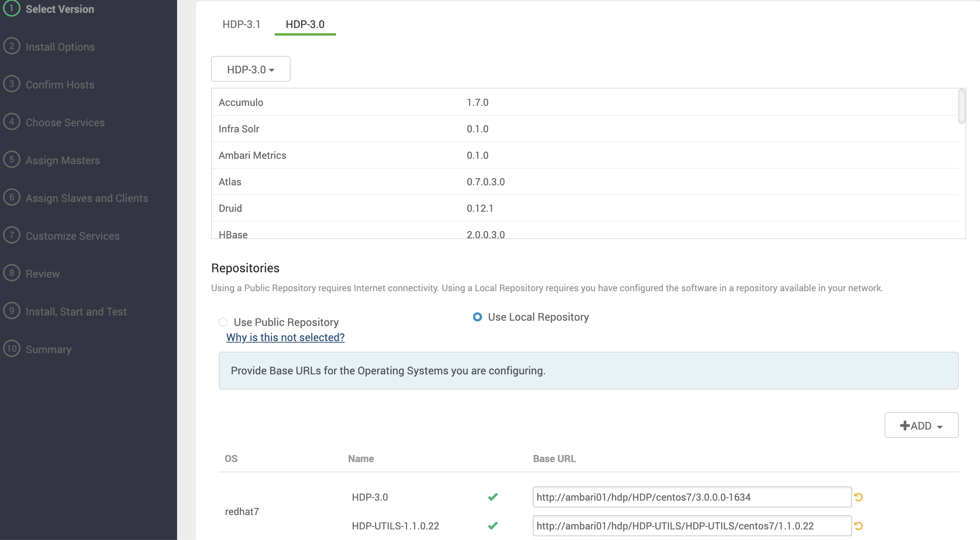Go to Assign Slaves and Clients step

[x=87, y=198]
